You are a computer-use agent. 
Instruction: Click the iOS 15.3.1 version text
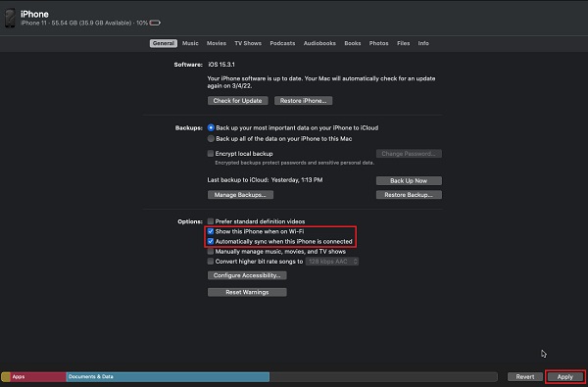coord(221,65)
